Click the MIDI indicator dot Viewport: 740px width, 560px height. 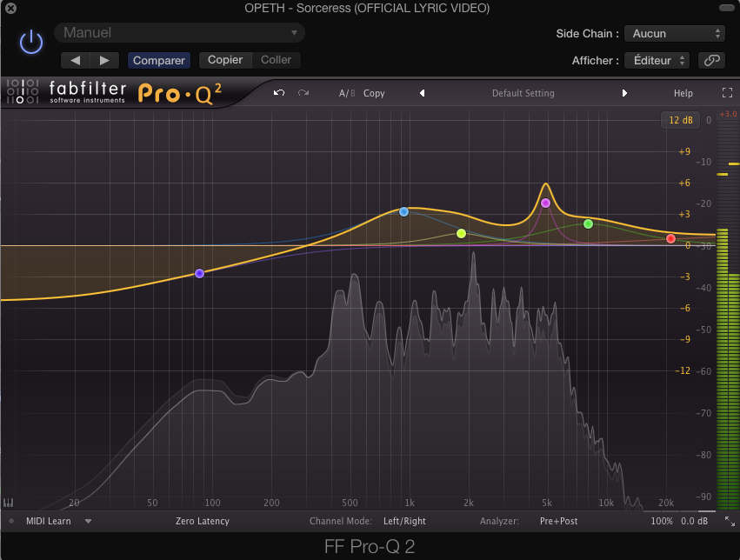point(11,522)
